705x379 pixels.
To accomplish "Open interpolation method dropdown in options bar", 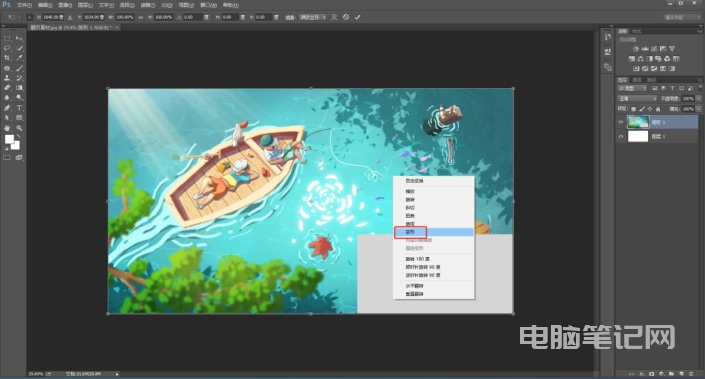I will click(x=312, y=17).
